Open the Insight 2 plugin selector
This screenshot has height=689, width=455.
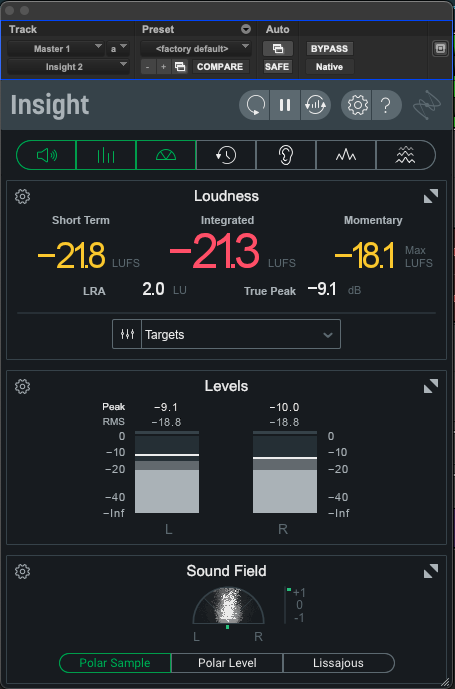[x=68, y=67]
